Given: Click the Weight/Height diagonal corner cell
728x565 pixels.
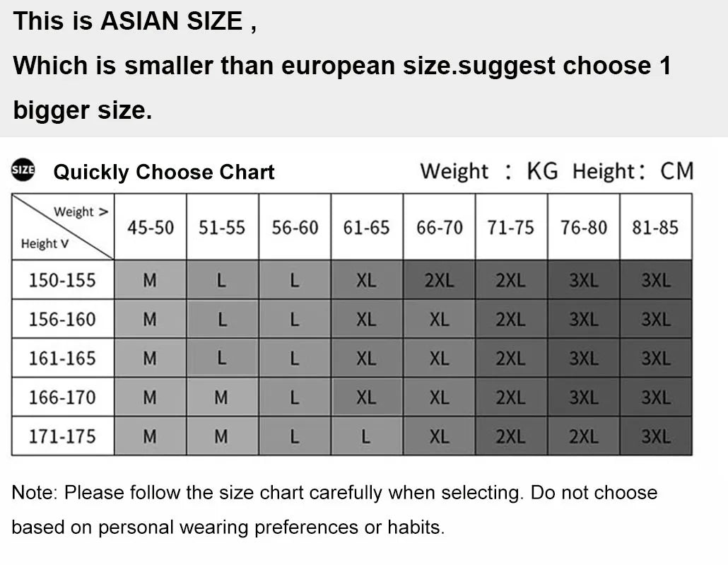Looking at the screenshot, I should pyautogui.click(x=63, y=228).
